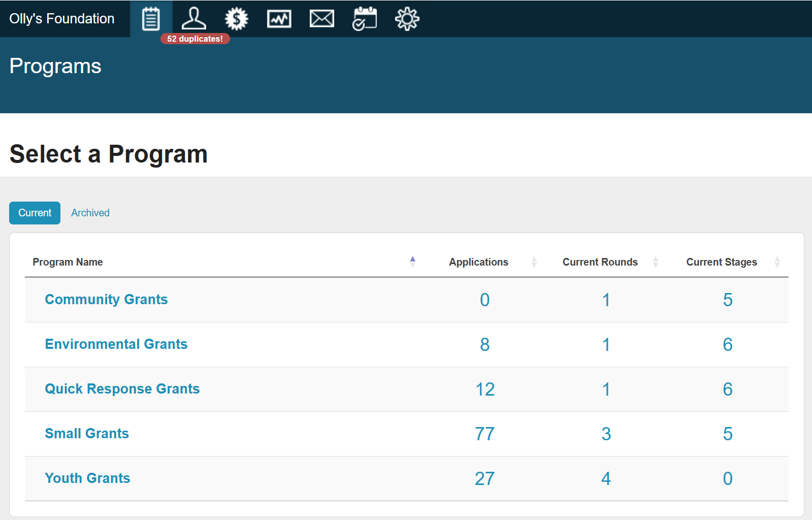This screenshot has width=812, height=520.
Task: Click the Communications envelope icon
Action: (x=322, y=19)
